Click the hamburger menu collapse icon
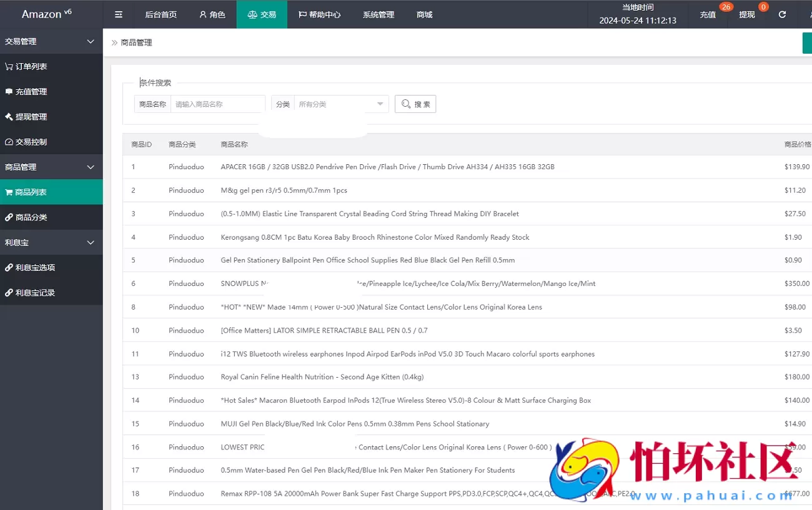Screen dimensions: 812x510 (119, 14)
